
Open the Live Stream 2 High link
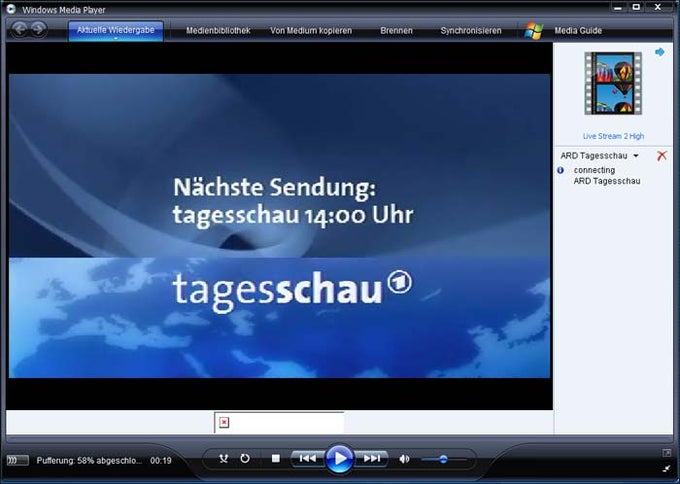click(613, 136)
